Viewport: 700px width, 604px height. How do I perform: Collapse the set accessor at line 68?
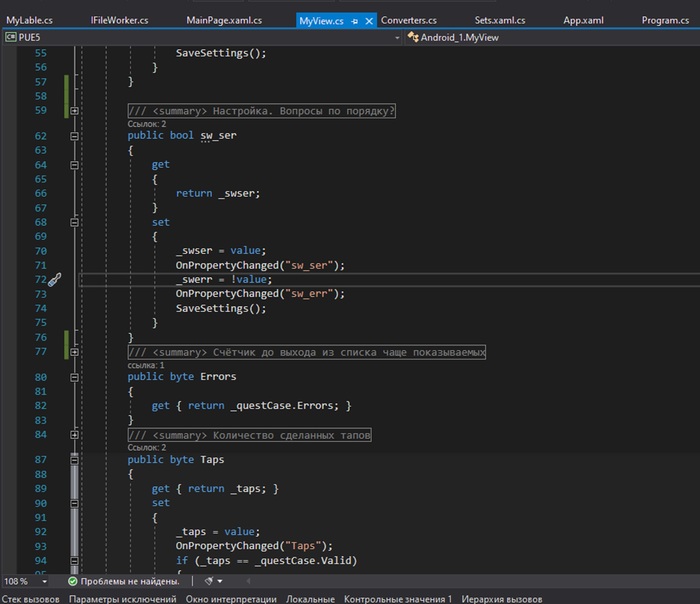pos(75,222)
